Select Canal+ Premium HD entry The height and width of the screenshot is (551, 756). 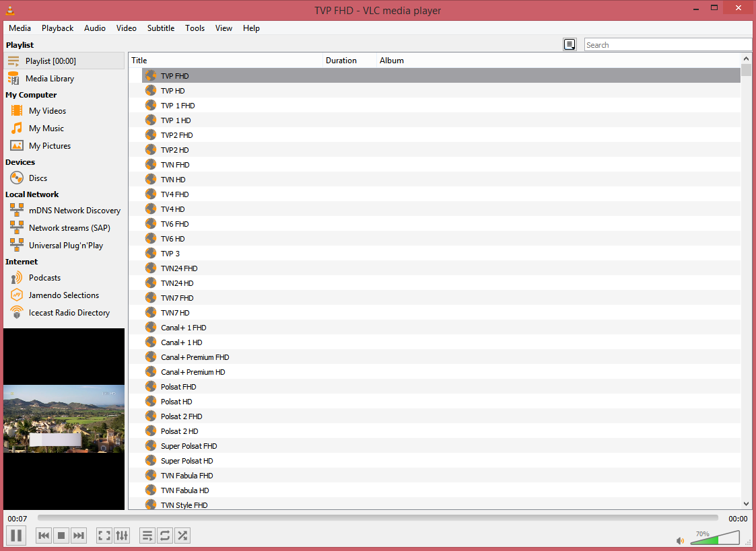click(441, 372)
